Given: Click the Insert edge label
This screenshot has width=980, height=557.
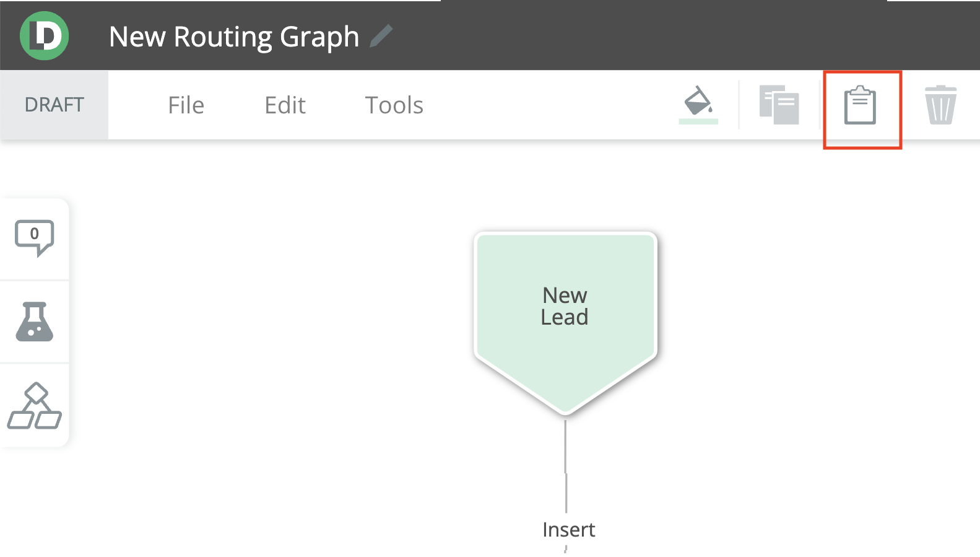Looking at the screenshot, I should 568,530.
